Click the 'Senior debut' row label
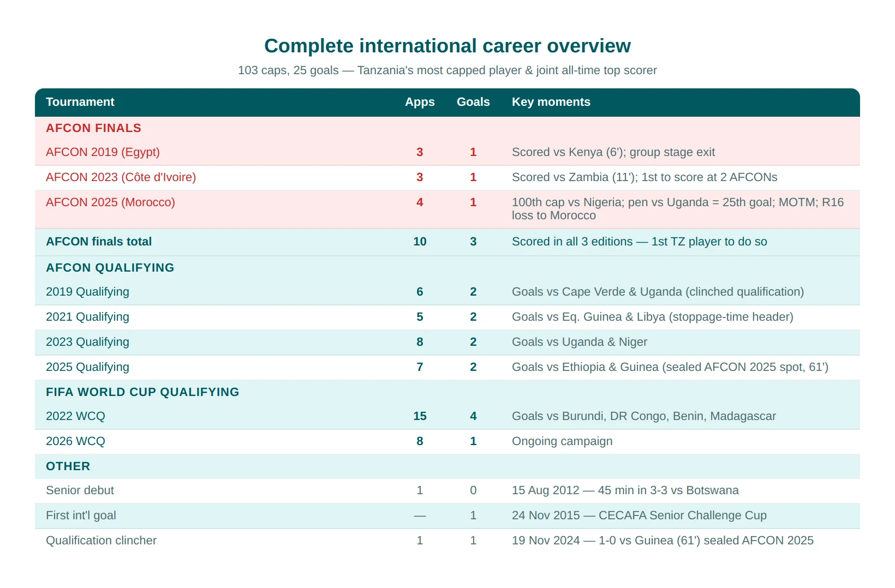Viewport: 895px width, 588px height. pos(80,490)
